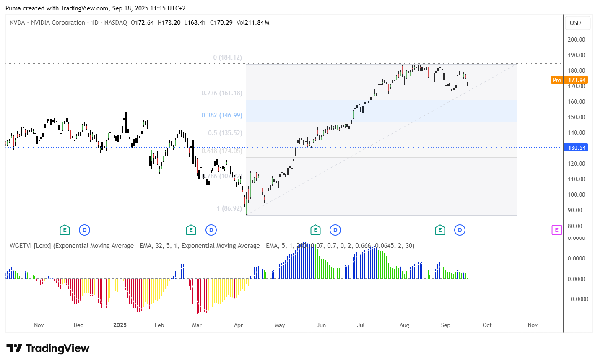This screenshot has height=364, width=598.
Task: Click the 2025 label on time axis
Action: coord(120,325)
